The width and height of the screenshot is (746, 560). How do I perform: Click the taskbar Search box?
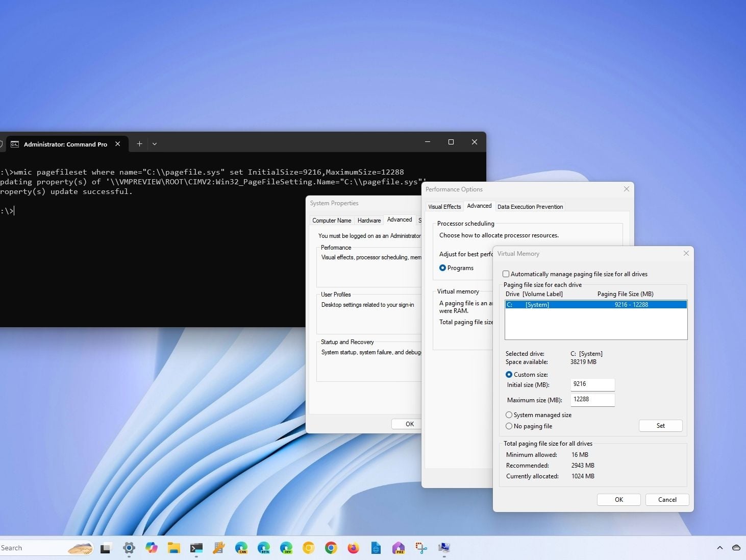(46, 548)
